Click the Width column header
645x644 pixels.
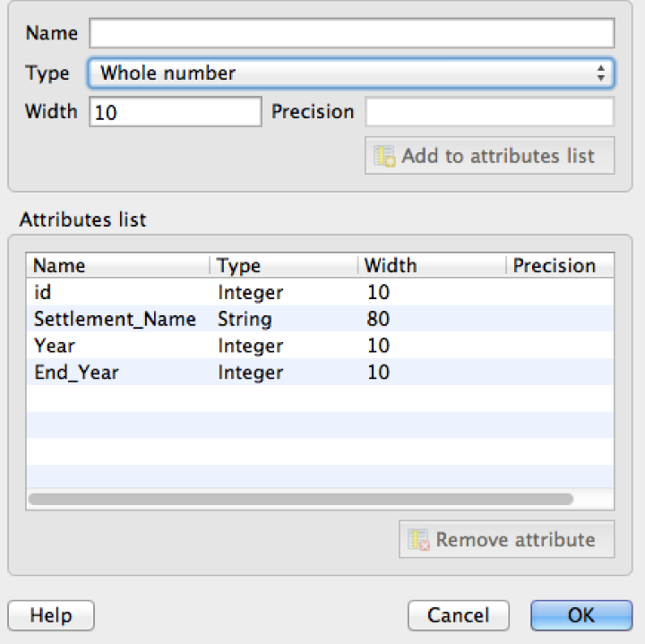pos(432,265)
